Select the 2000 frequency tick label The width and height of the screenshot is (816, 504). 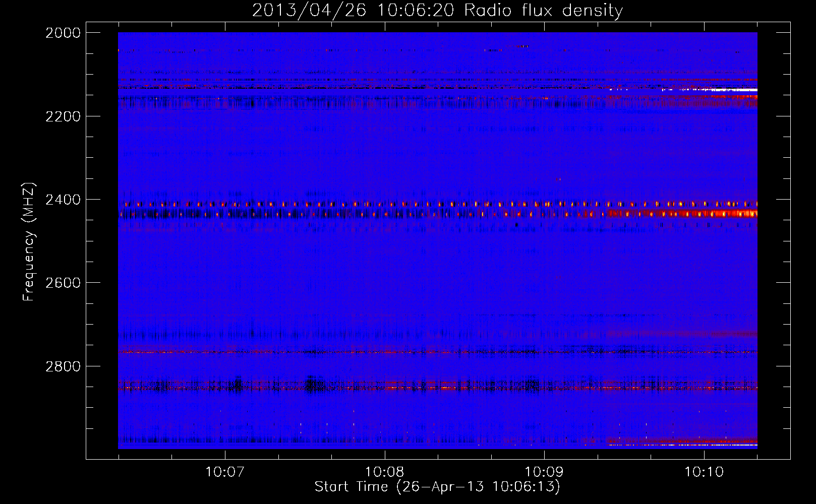click(x=63, y=33)
